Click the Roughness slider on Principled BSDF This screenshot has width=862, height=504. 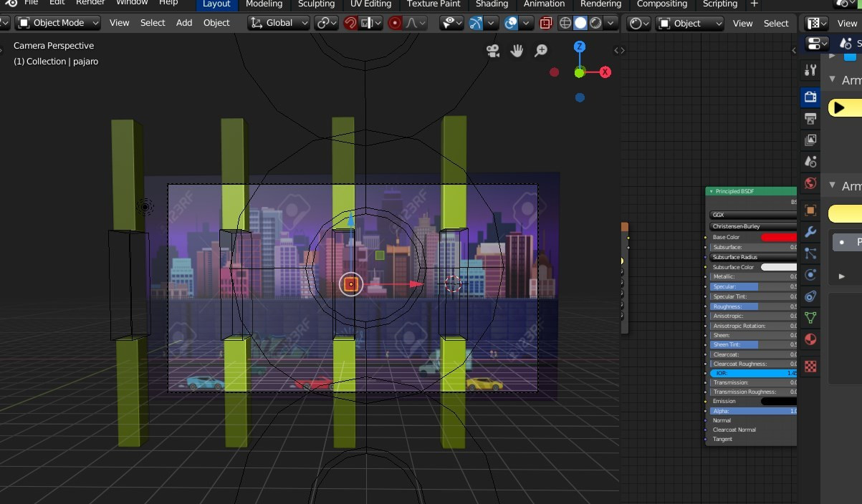[754, 306]
